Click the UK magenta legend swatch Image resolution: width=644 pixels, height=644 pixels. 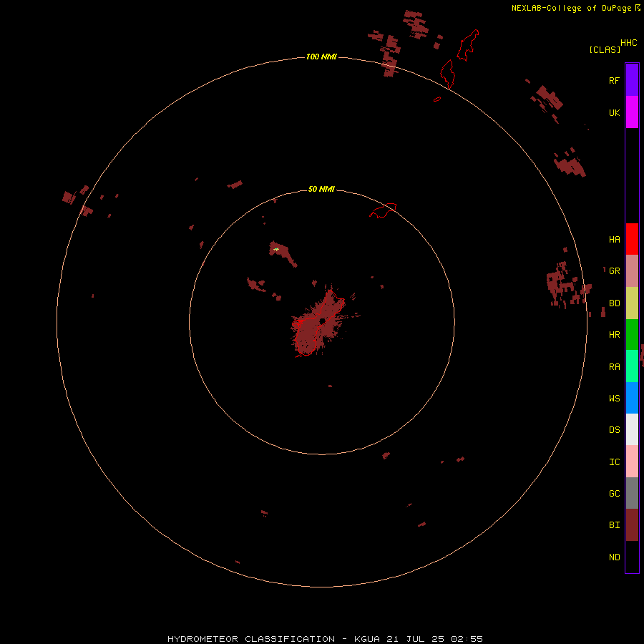(632, 112)
